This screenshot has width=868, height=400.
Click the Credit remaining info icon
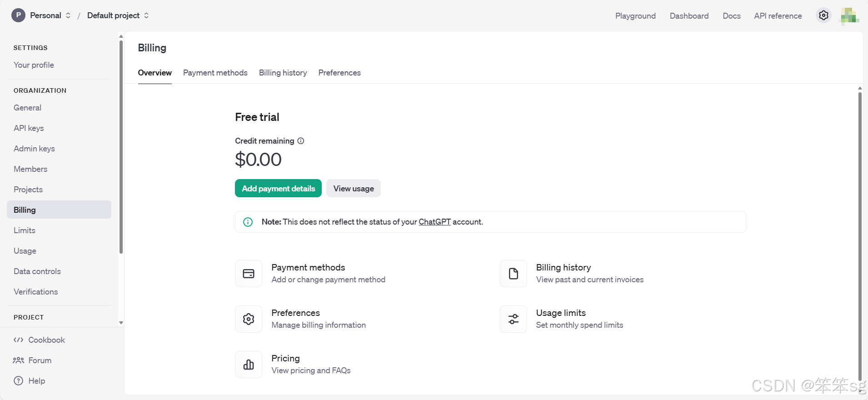coord(301,141)
